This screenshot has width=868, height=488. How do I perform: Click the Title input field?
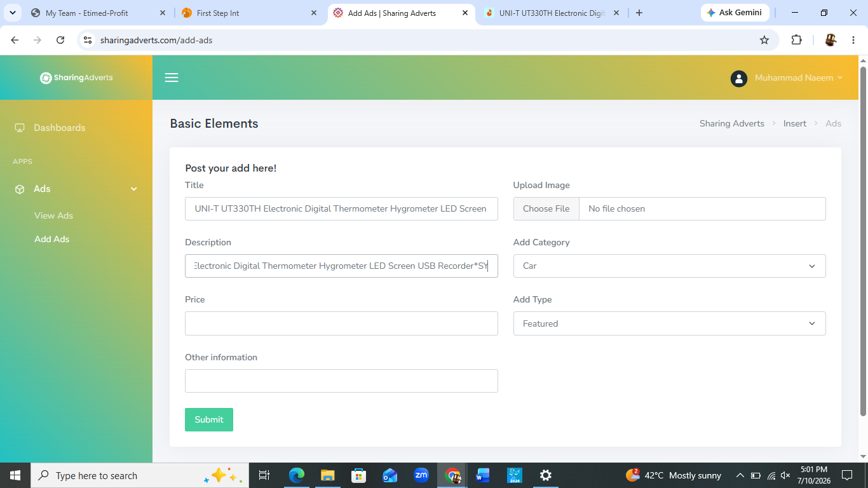click(341, 209)
